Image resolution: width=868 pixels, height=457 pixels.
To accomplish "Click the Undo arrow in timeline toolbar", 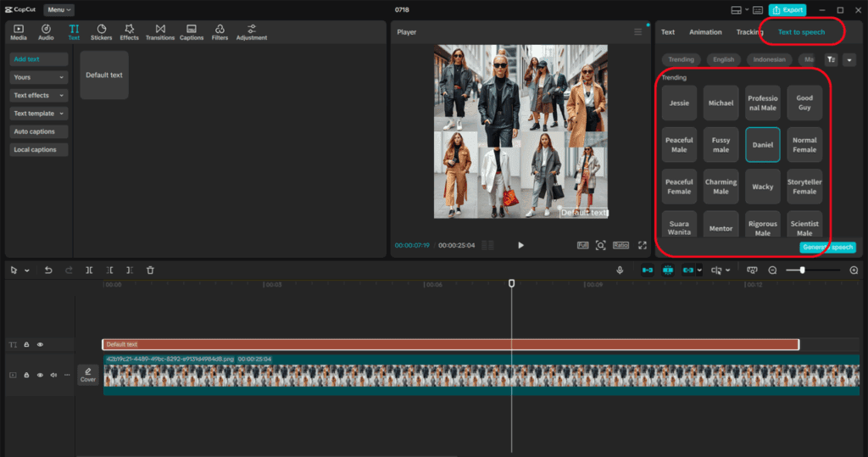I will click(48, 270).
